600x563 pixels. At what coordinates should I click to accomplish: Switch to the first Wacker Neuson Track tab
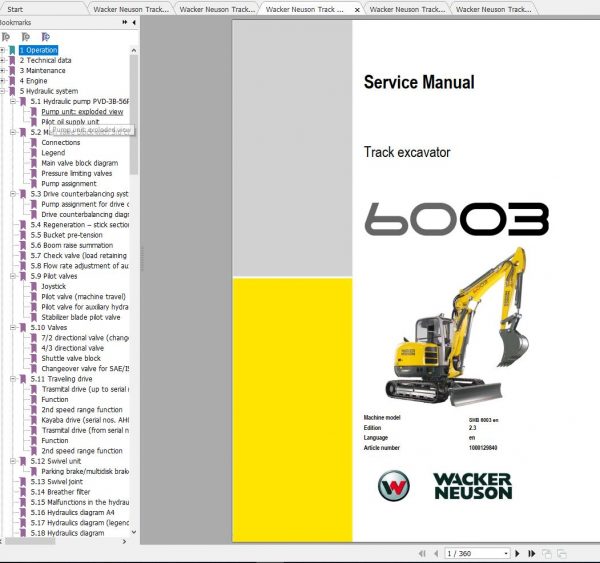click(131, 9)
